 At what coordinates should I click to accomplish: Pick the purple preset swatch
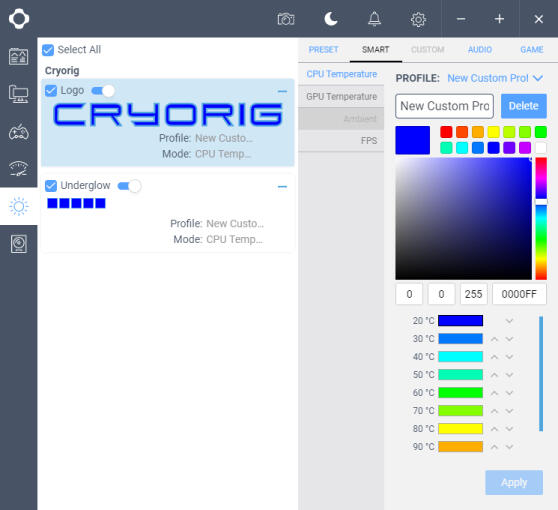pyautogui.click(x=509, y=147)
